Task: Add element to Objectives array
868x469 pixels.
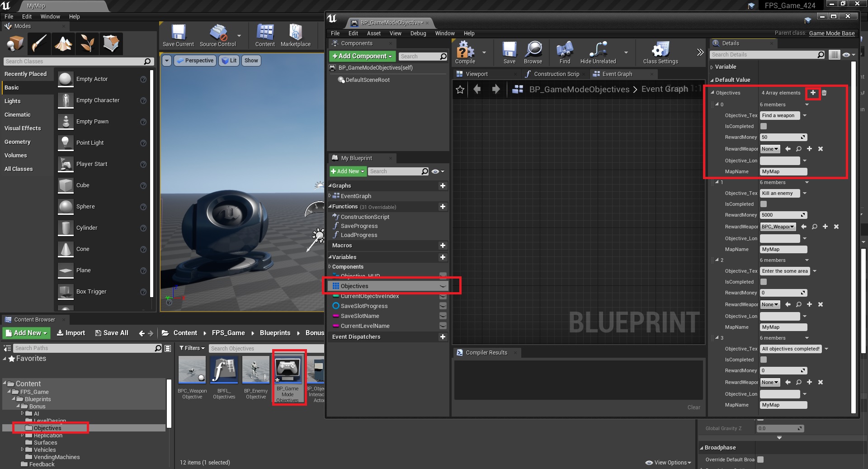Action: pyautogui.click(x=813, y=93)
